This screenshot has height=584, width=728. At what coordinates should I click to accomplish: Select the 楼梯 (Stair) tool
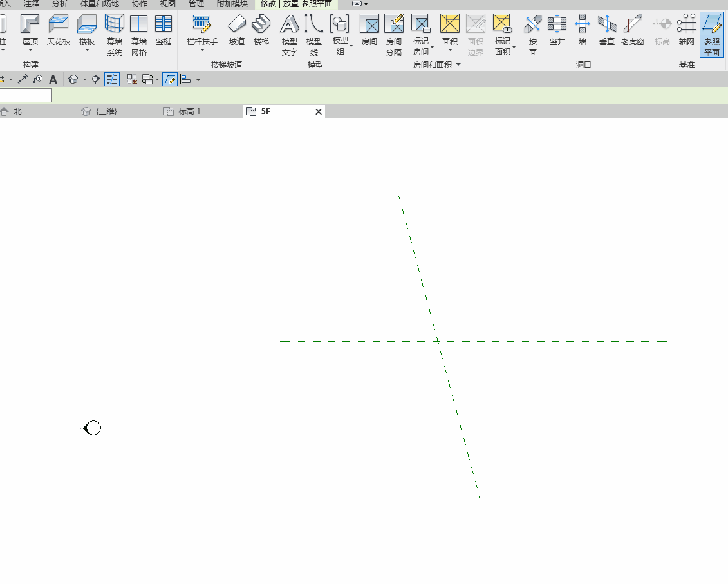pyautogui.click(x=261, y=31)
